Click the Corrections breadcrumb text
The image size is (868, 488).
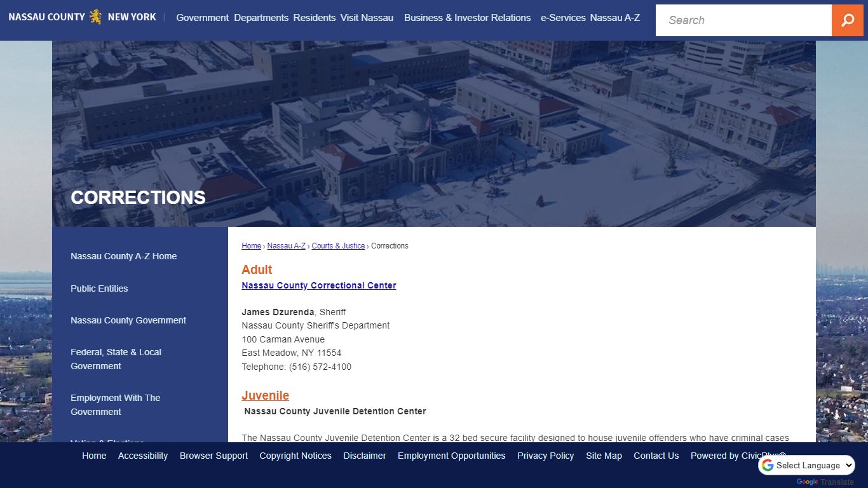pyautogui.click(x=390, y=246)
